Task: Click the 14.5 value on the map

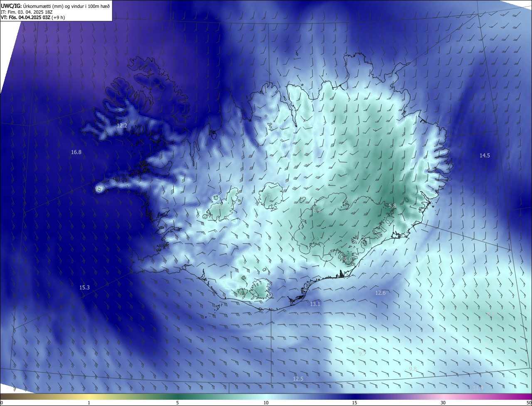Action: point(485,156)
